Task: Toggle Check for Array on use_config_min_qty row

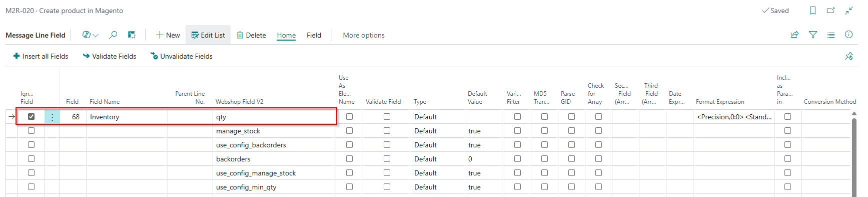Action: (x=598, y=187)
